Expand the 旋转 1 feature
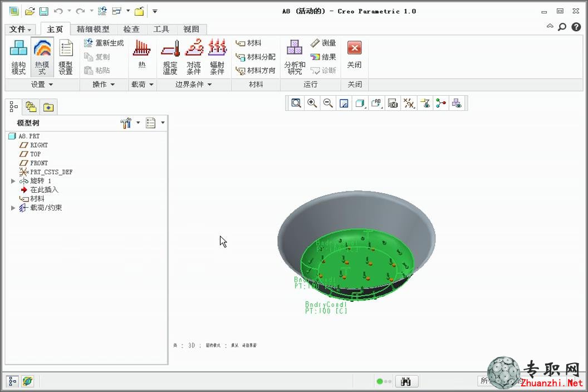This screenshot has width=588, height=392. coord(13,181)
